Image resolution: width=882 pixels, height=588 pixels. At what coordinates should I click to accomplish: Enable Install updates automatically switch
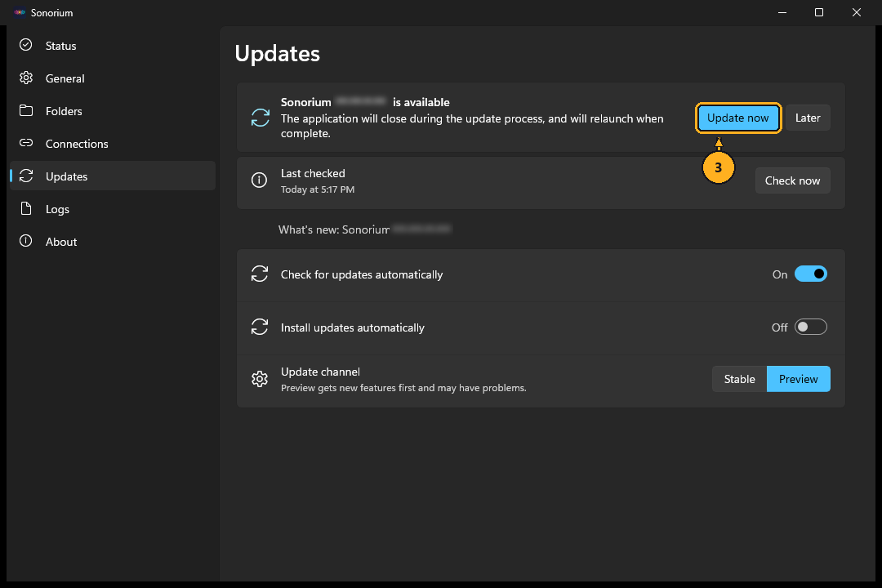click(x=811, y=327)
